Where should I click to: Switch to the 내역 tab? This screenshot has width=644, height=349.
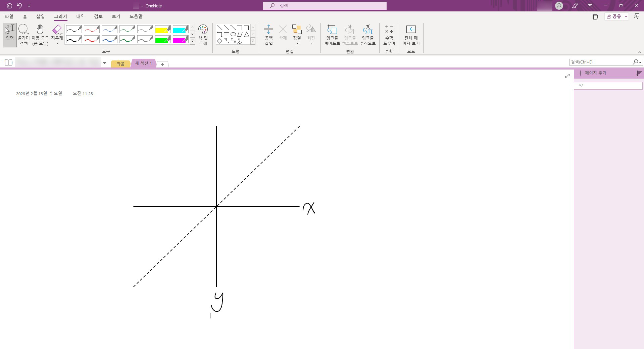81,16
